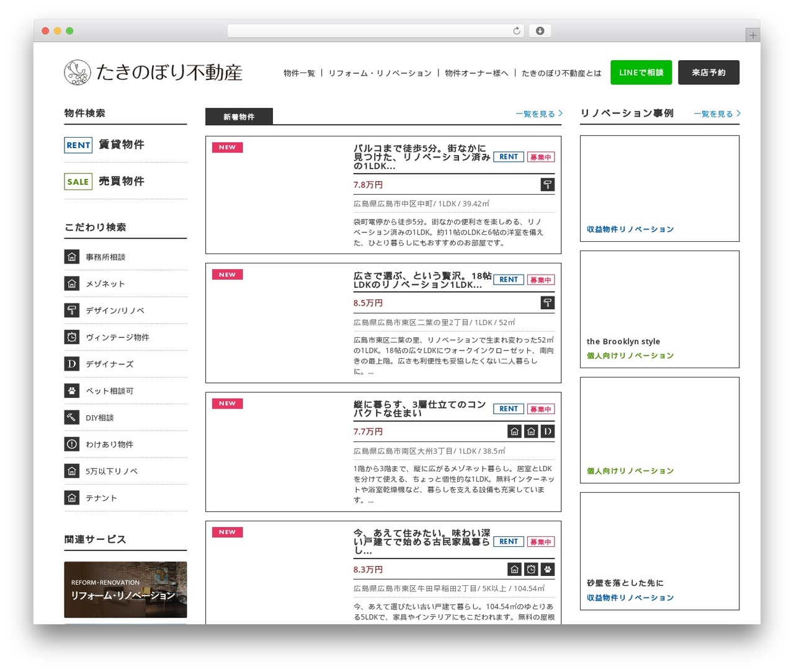The height and width of the screenshot is (672, 794).
Task: Click the 来店予約 button
Action: tap(708, 73)
